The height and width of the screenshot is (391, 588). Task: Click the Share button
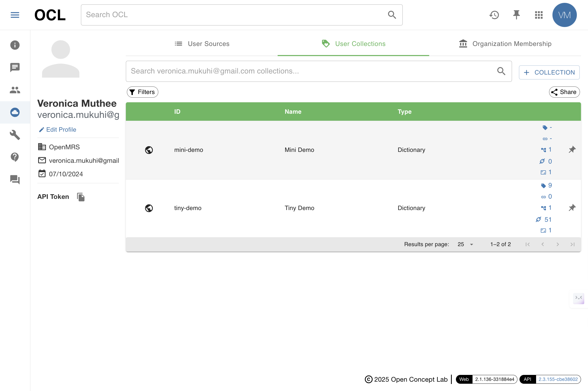click(x=564, y=92)
